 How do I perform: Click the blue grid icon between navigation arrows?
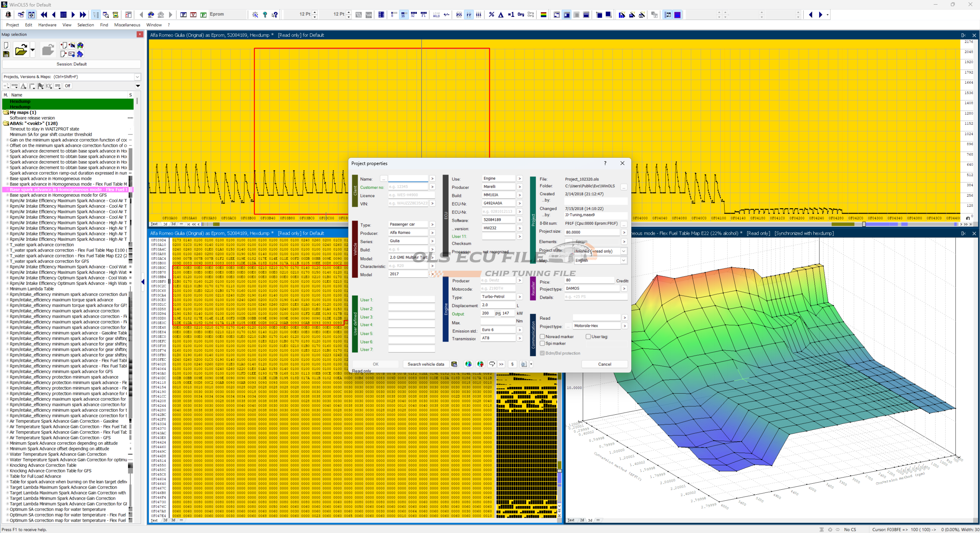coord(64,15)
